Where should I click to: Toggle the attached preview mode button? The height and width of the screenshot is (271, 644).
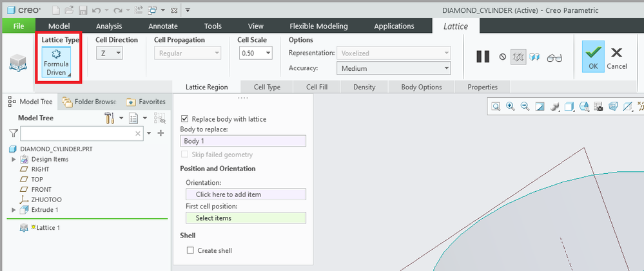[x=518, y=57]
